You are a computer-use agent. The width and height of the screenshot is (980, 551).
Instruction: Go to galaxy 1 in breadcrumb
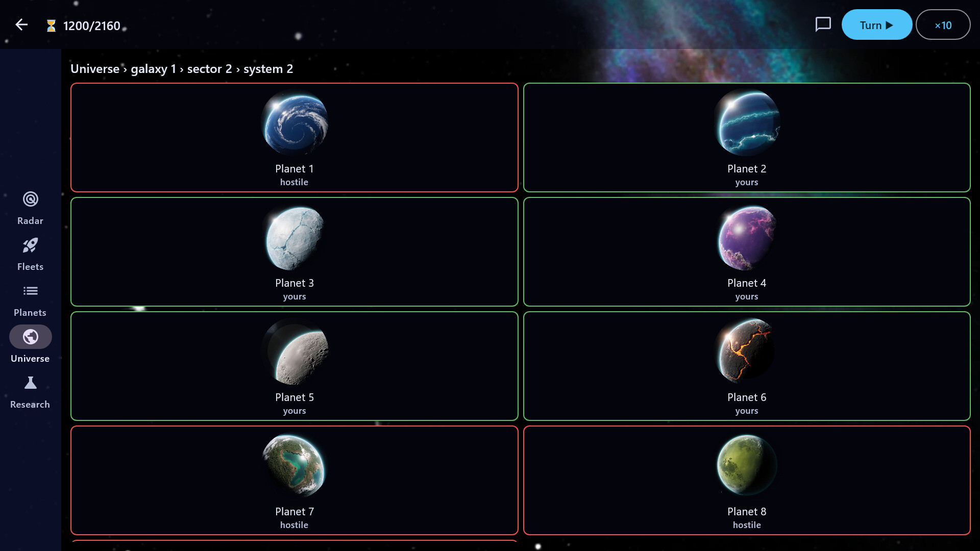[153, 69]
